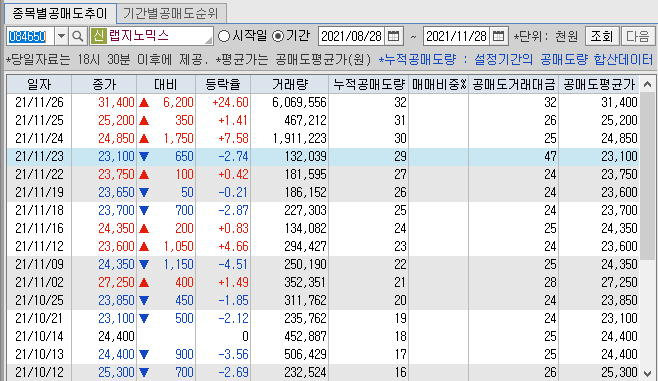Image resolution: width=658 pixels, height=381 pixels.
Task: Select the 21/10/13 date cell
Action: pyautogui.click(x=39, y=355)
